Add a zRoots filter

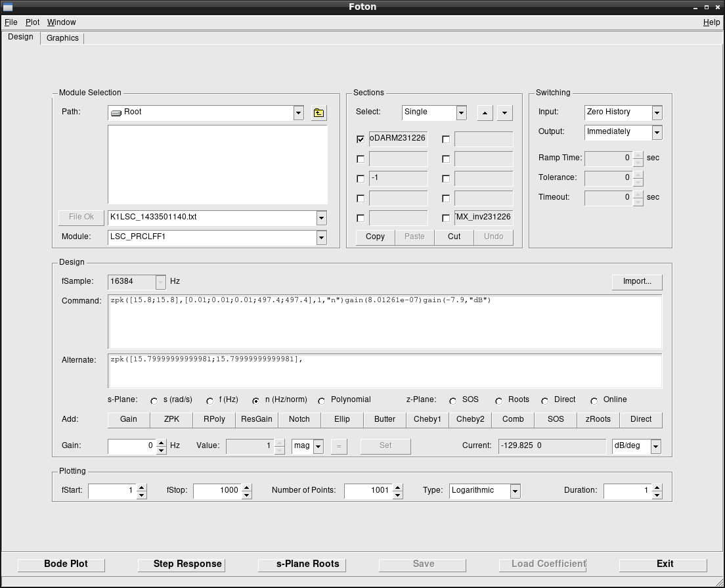(598, 420)
